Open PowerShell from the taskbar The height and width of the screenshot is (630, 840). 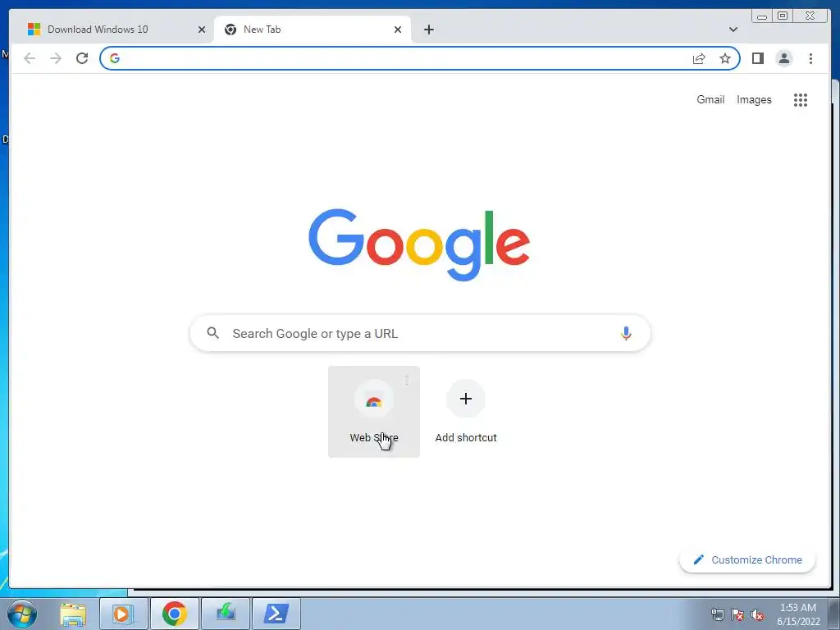(x=276, y=614)
